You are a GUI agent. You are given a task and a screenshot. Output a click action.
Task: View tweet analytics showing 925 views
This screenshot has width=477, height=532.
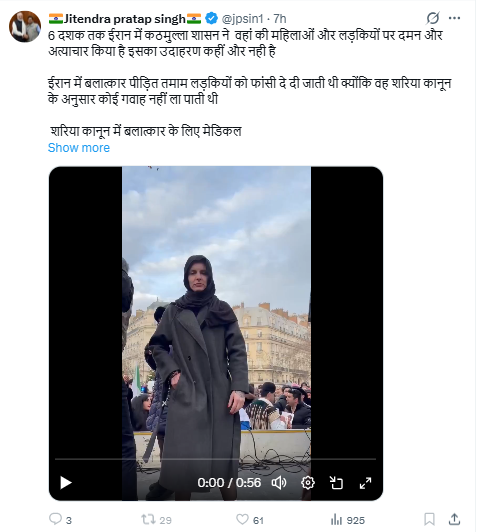pos(347,520)
